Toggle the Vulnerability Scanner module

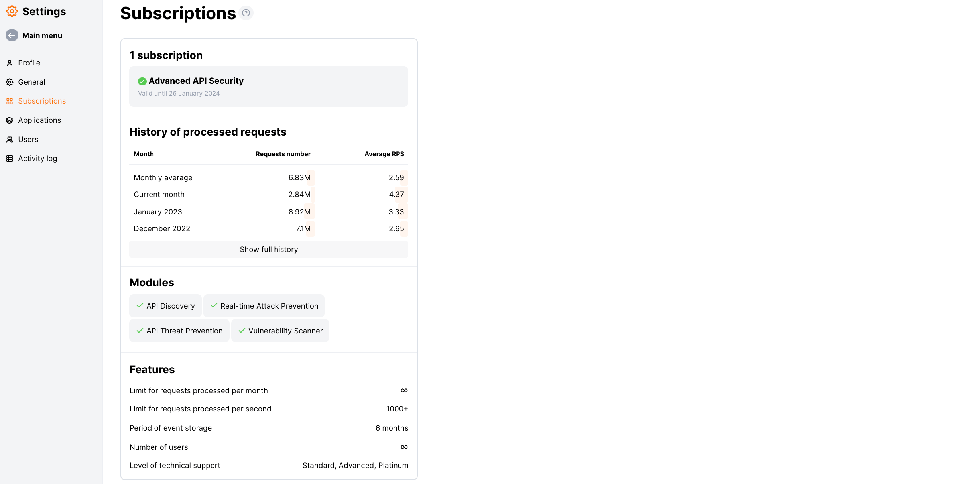pyautogui.click(x=280, y=331)
